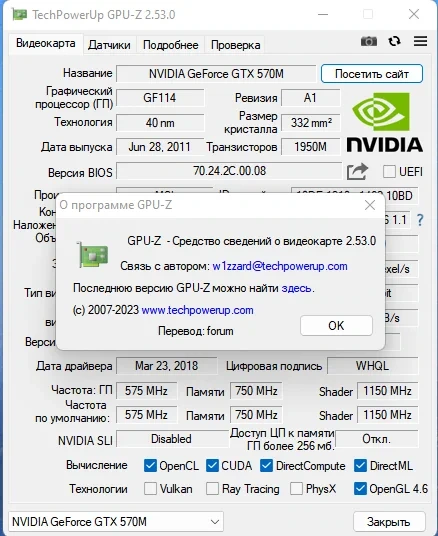The image size is (438, 536).
Task: Close the About GPU-Z dialog with X
Action: point(370,205)
